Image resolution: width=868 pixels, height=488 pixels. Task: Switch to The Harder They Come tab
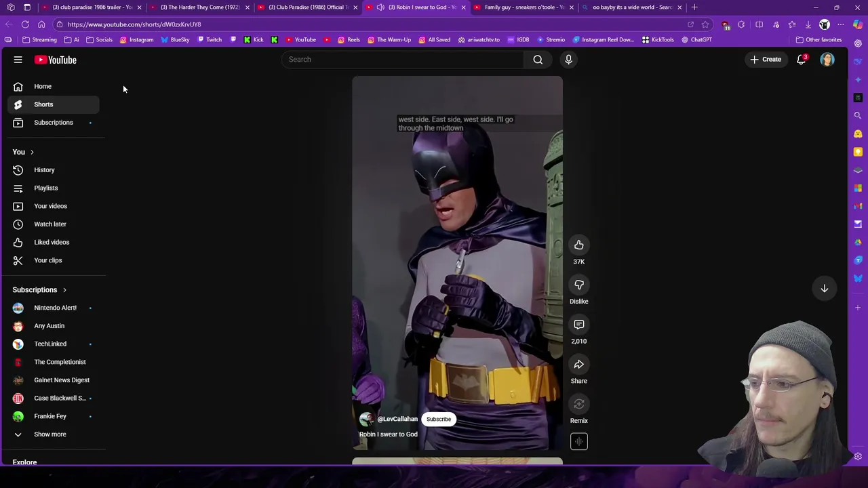(199, 7)
